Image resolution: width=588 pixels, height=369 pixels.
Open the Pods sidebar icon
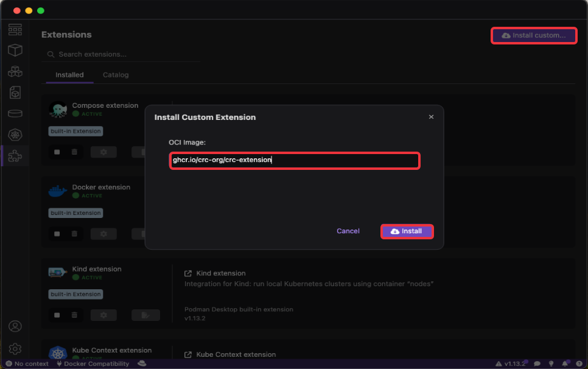click(x=15, y=71)
